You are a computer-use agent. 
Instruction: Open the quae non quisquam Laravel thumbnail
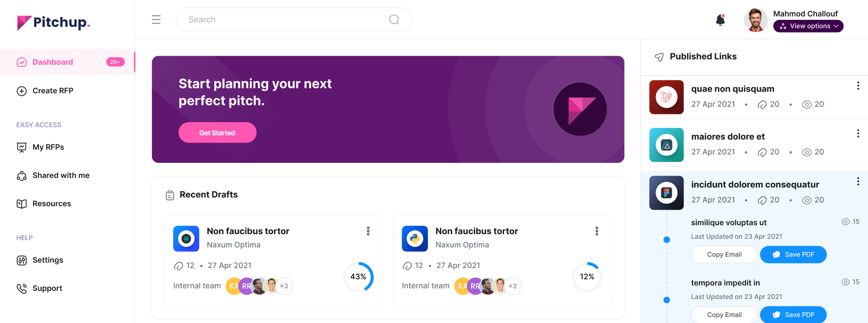point(666,97)
